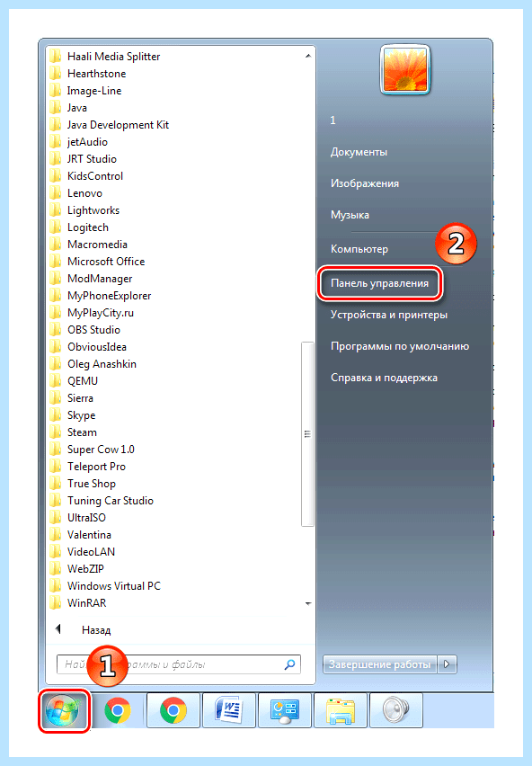Screen dimensions: 532x766
Task: Click the Назад link
Action: (96, 630)
